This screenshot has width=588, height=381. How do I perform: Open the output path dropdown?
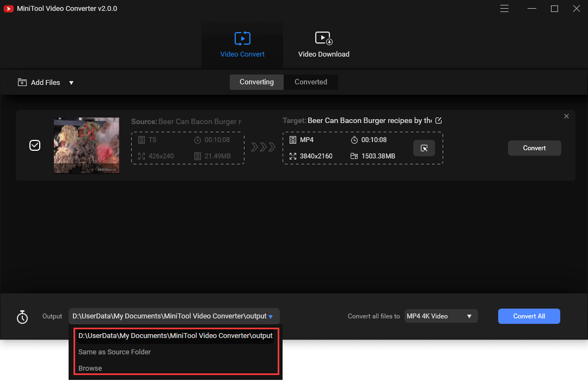[271, 316]
